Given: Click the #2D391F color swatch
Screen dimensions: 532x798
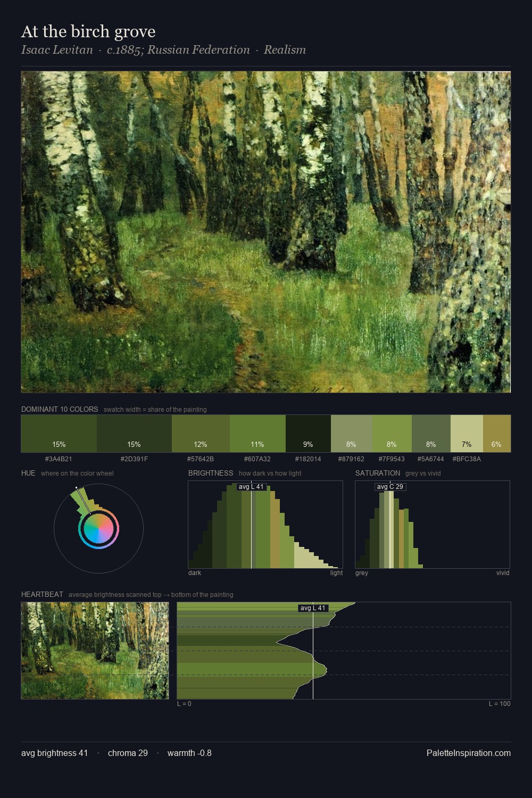Looking at the screenshot, I should pyautogui.click(x=134, y=434).
